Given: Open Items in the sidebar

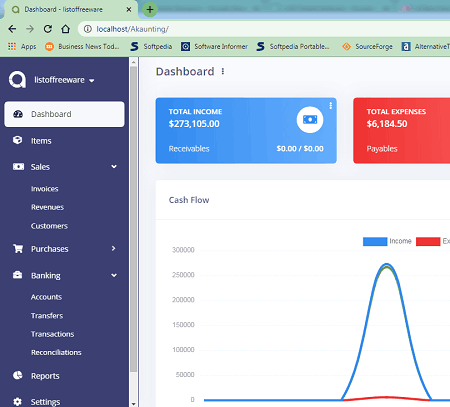Looking at the screenshot, I should [x=41, y=141].
